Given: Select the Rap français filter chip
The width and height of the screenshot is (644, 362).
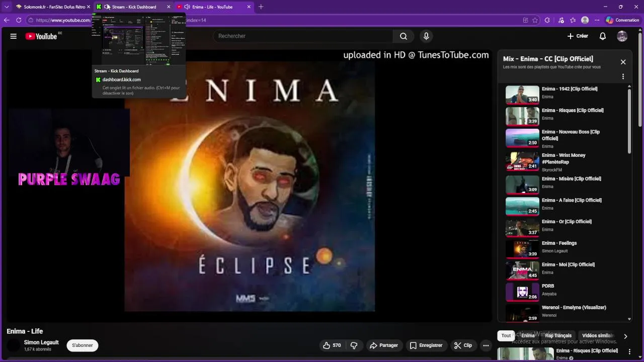Looking at the screenshot, I should tap(558, 335).
